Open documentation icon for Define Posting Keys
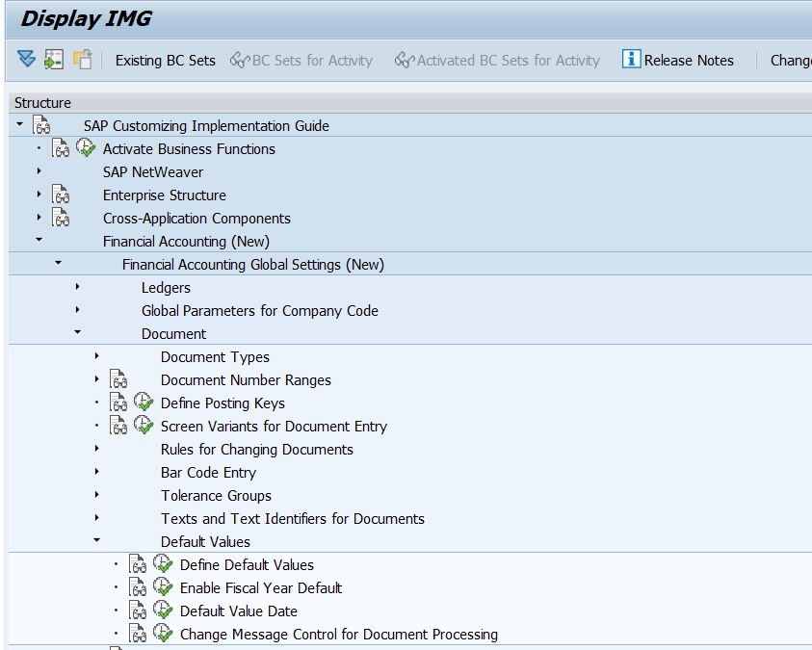The width and height of the screenshot is (812, 650). pos(118,403)
